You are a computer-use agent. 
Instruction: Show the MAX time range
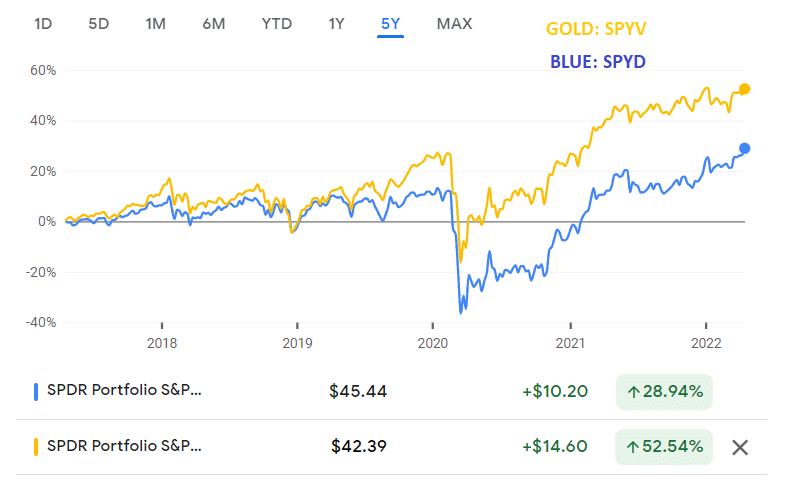454,24
